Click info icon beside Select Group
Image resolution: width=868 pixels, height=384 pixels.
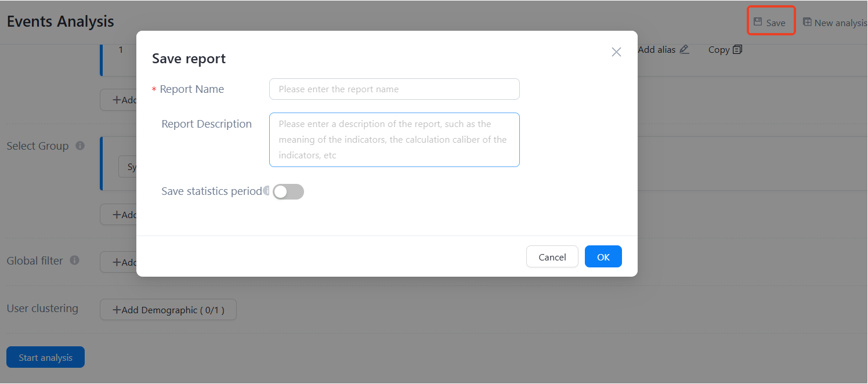[80, 146]
